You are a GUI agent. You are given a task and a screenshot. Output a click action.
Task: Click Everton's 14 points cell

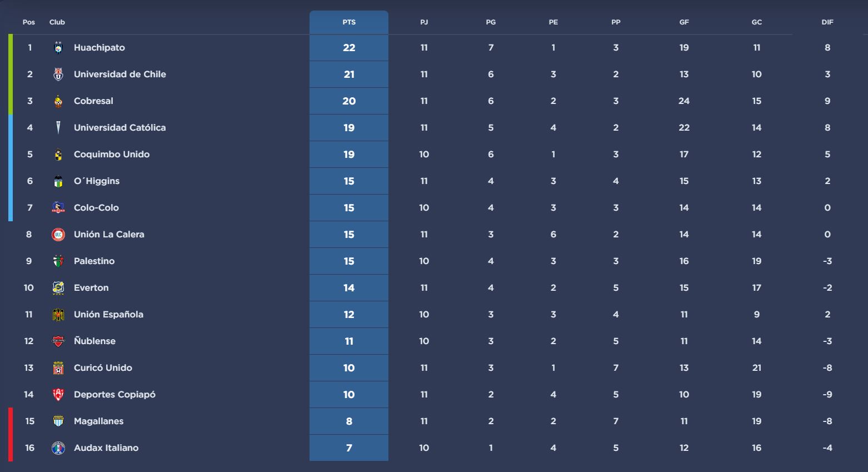[349, 288]
